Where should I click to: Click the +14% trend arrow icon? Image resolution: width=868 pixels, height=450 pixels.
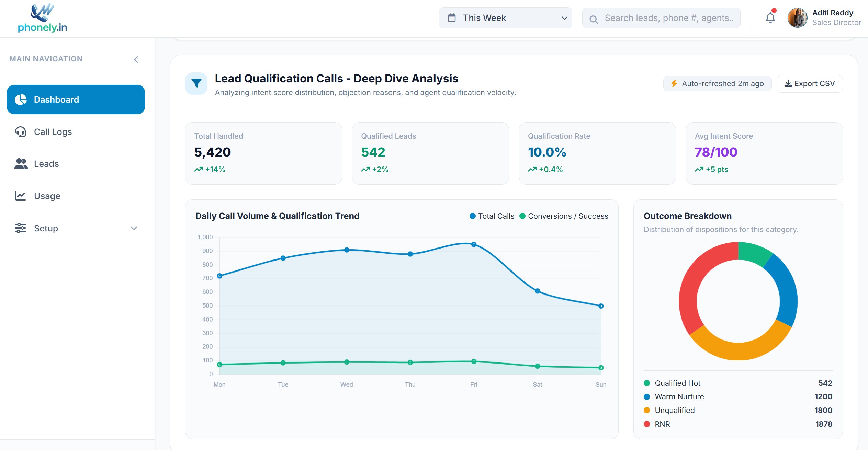point(199,169)
